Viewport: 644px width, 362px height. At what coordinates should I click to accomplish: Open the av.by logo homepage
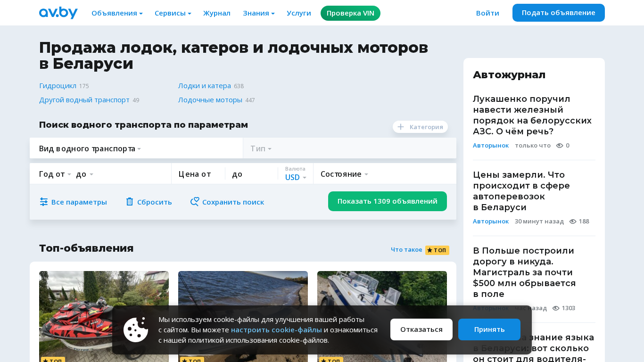pos(58,13)
